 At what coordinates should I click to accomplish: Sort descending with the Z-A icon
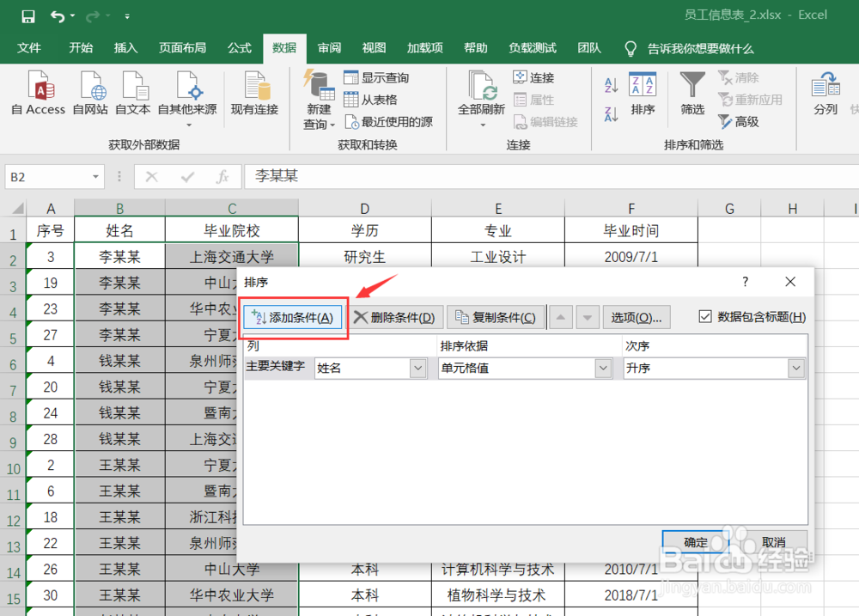coord(611,114)
